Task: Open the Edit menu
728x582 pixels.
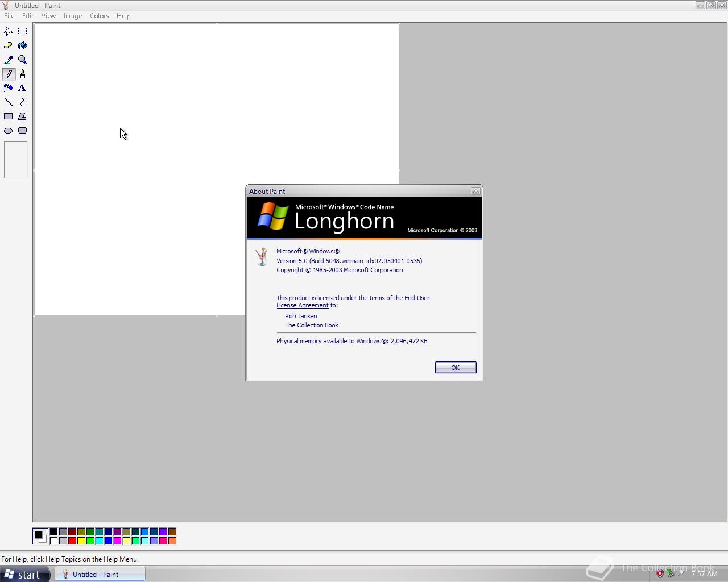Action: coord(28,16)
